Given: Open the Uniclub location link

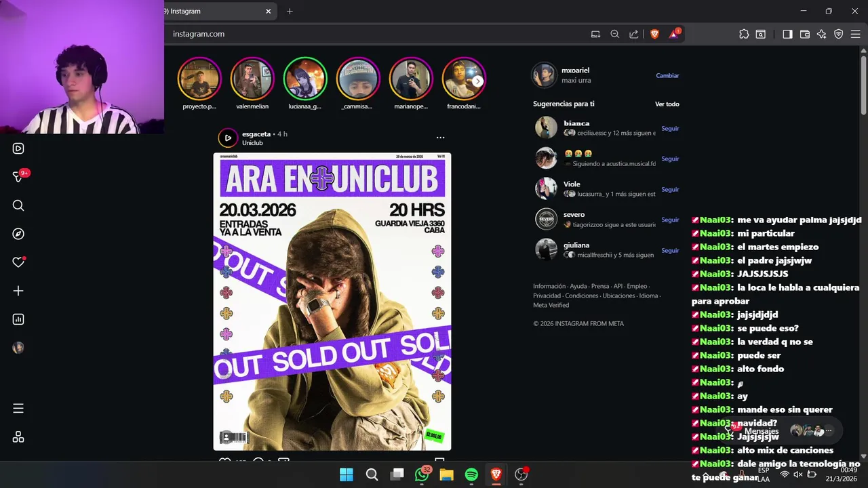Looking at the screenshot, I should coord(252,143).
